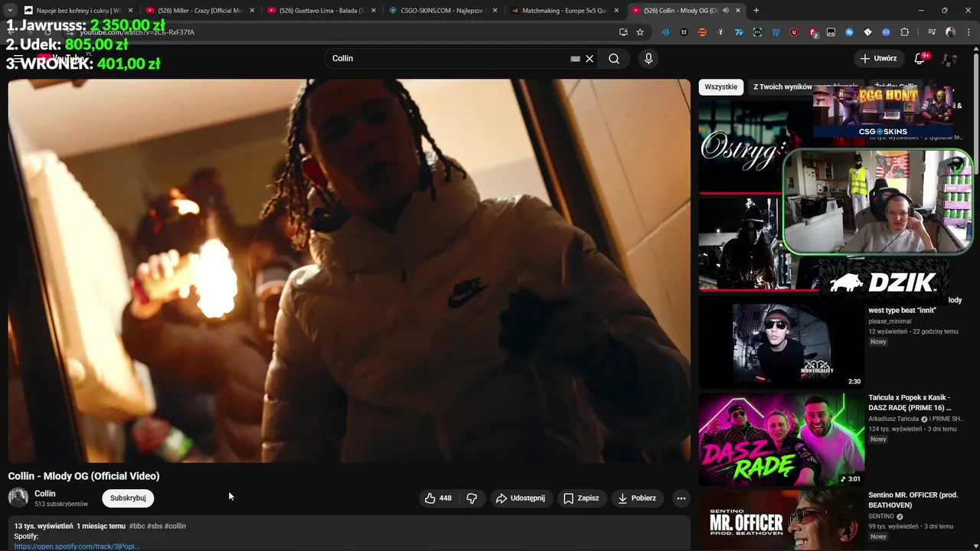
Task: Click the Collin - Mlody OG (Official Video) title
Action: point(84,476)
